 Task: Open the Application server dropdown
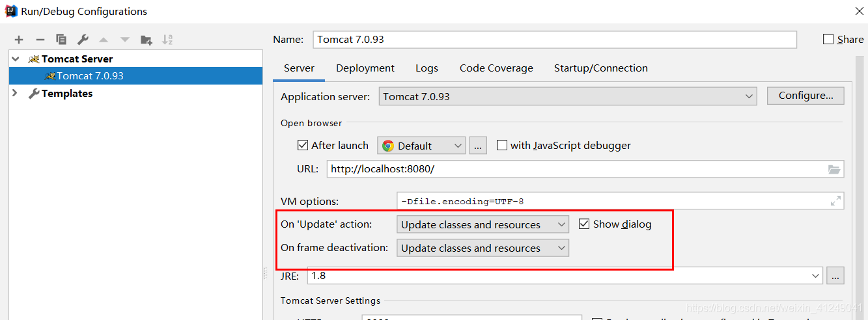pos(567,96)
